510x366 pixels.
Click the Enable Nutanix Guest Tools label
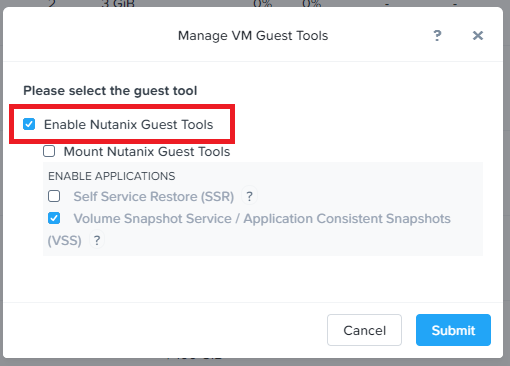point(128,124)
